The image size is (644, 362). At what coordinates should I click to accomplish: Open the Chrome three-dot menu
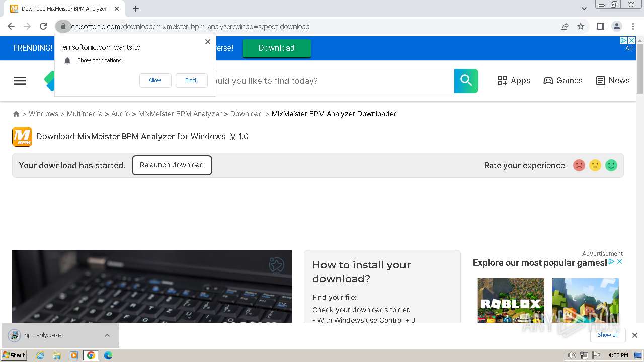633,26
